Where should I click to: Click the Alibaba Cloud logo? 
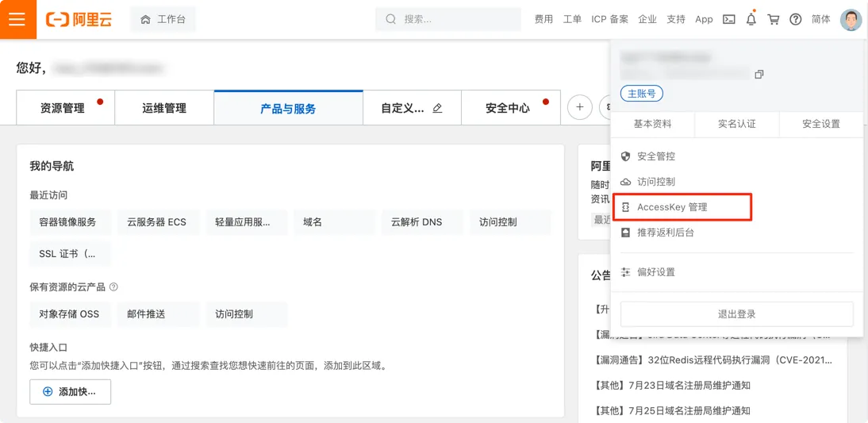(x=79, y=19)
